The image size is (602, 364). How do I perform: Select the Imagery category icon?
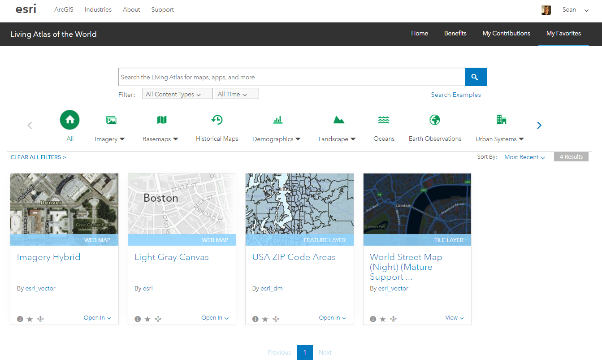point(111,120)
